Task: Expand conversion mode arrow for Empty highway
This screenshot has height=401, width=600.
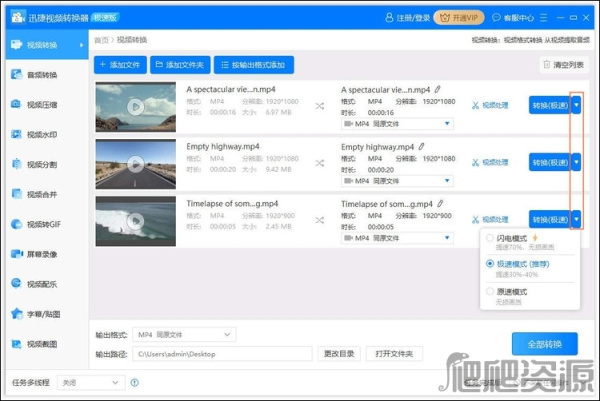Action: [576, 163]
